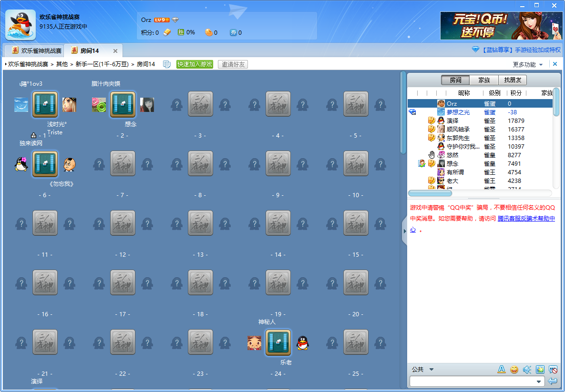This screenshot has width=565, height=392.
Task: Sit at empty left seat of table 3
Action: (176, 104)
